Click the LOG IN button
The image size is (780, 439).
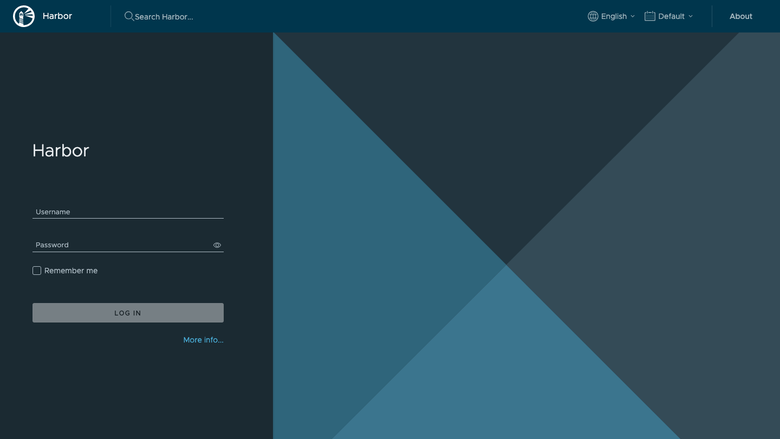[x=128, y=313]
